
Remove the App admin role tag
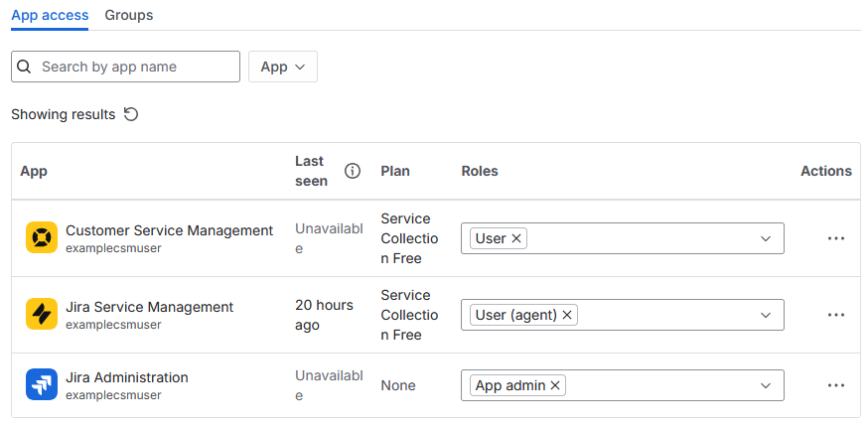pos(556,385)
